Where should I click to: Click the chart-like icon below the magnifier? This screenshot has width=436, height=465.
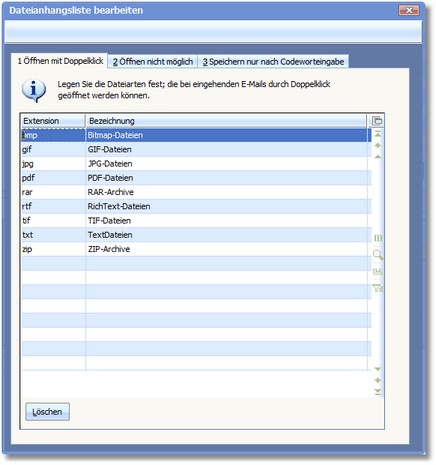point(378,271)
